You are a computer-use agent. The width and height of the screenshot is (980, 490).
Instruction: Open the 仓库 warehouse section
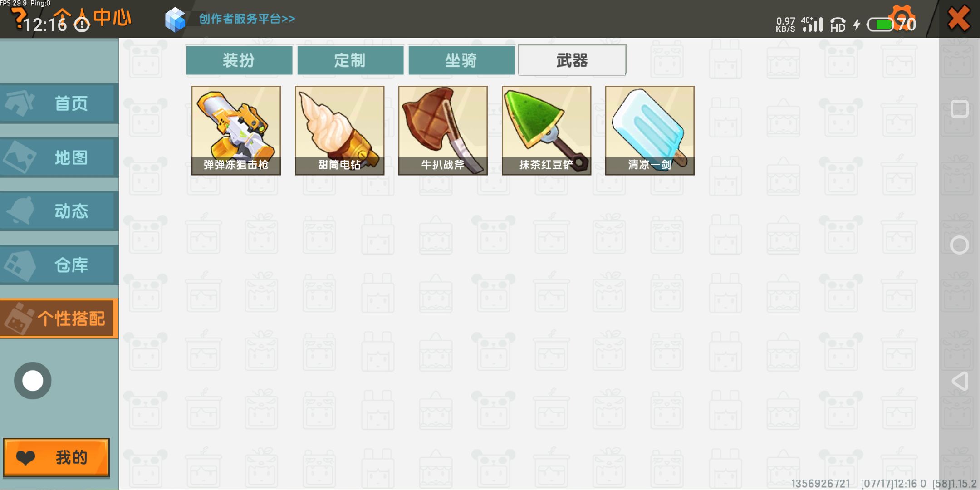click(x=59, y=265)
